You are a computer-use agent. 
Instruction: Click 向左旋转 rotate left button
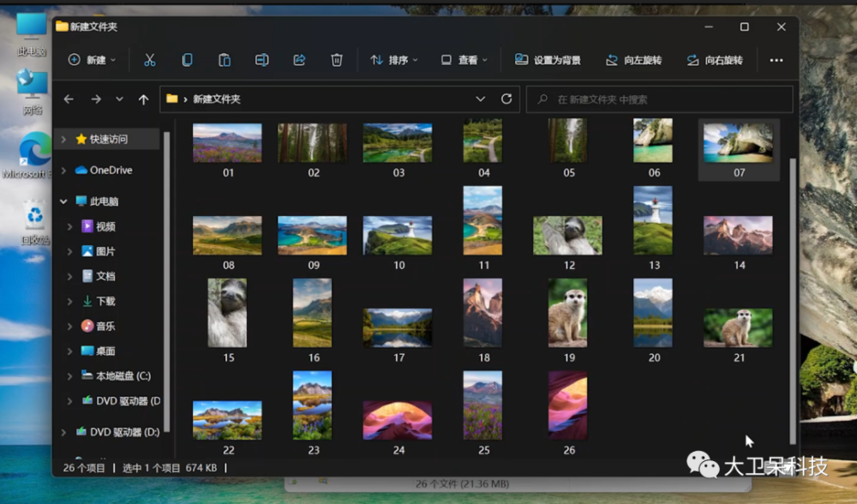[633, 60]
